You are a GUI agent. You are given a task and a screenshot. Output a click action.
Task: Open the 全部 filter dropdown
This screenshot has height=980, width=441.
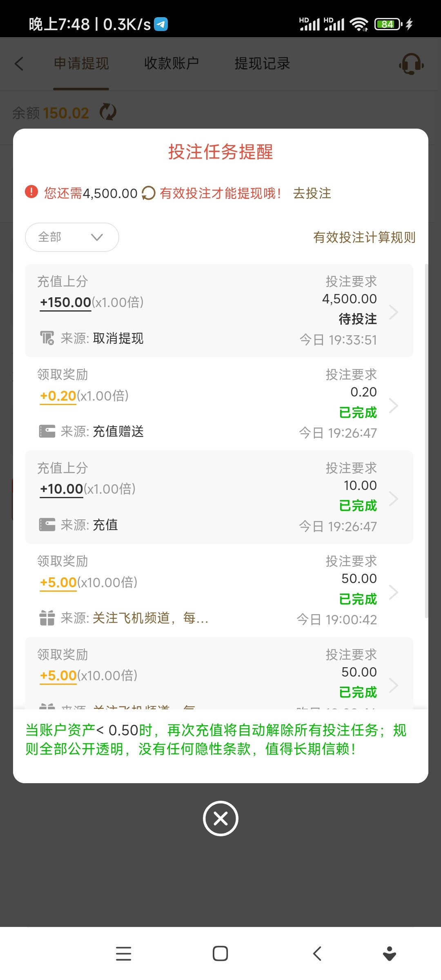coord(72,237)
